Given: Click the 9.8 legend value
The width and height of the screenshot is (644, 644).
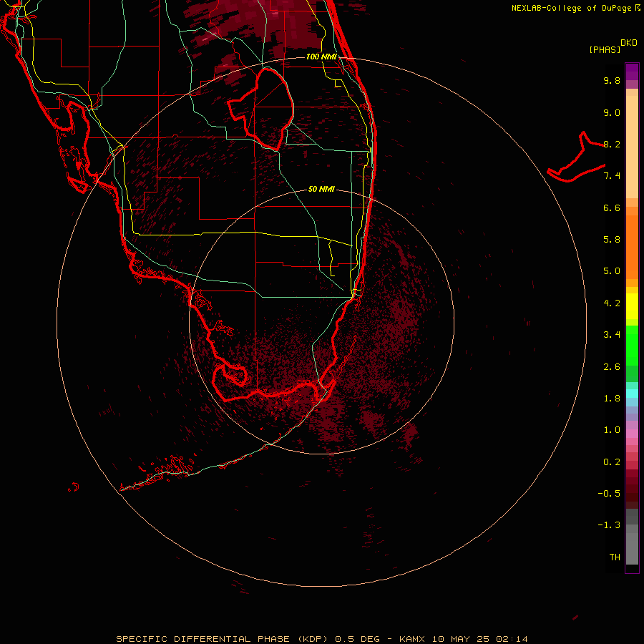Looking at the screenshot, I should [x=612, y=80].
